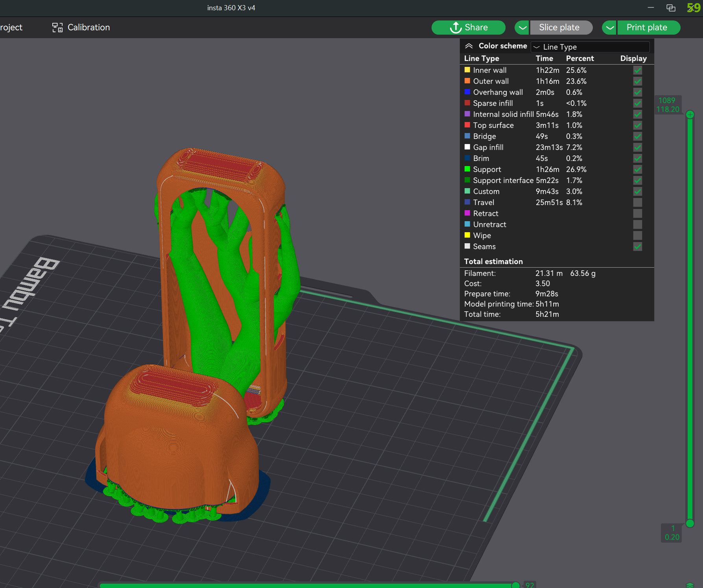
Task: Click the Wipe yellow swatch
Action: click(467, 235)
